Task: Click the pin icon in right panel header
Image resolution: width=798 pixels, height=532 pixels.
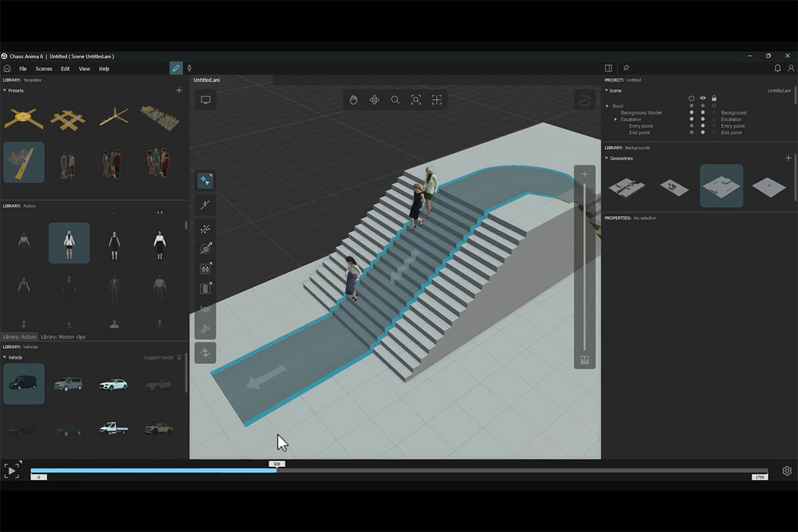Action: pyautogui.click(x=626, y=68)
